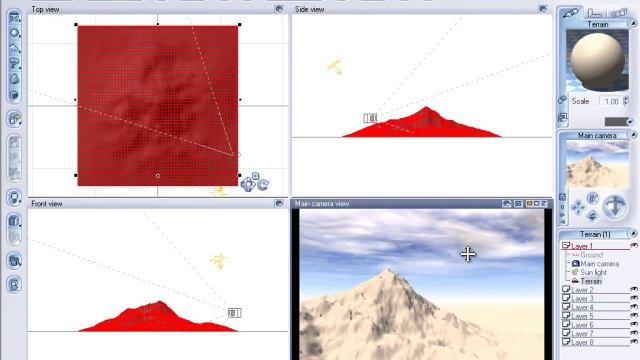
Task: Select the Layer 8 row label
Action: click(582, 342)
